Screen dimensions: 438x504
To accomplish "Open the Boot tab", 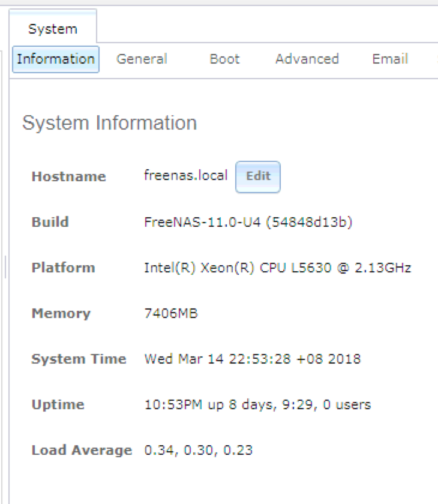I will pyautogui.click(x=224, y=59).
